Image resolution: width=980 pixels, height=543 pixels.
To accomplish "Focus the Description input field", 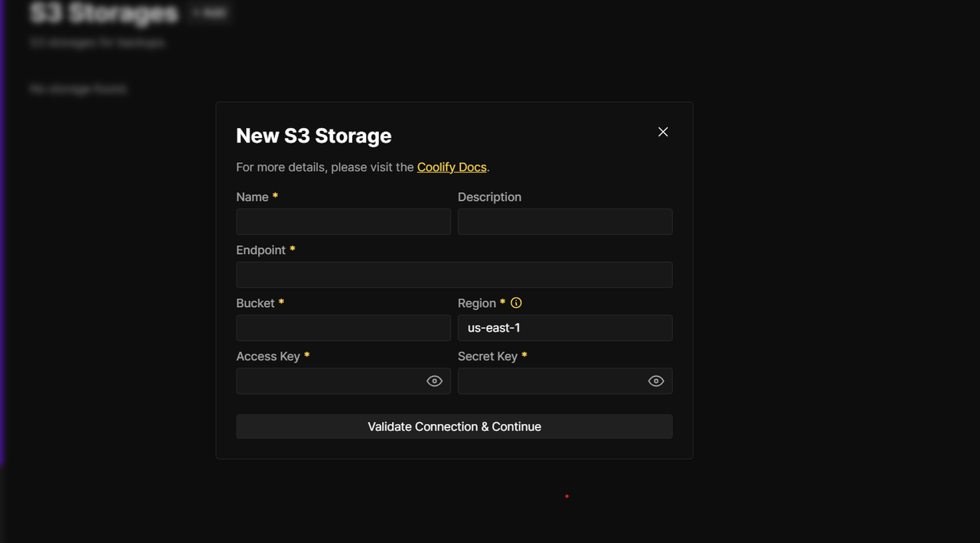I will (565, 222).
